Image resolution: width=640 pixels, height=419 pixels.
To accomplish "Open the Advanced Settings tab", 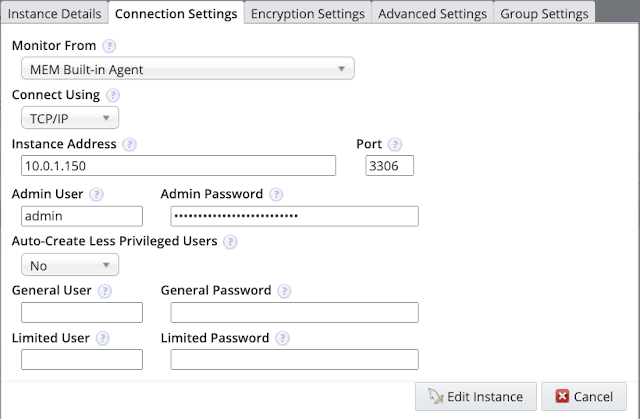I will coord(433,14).
